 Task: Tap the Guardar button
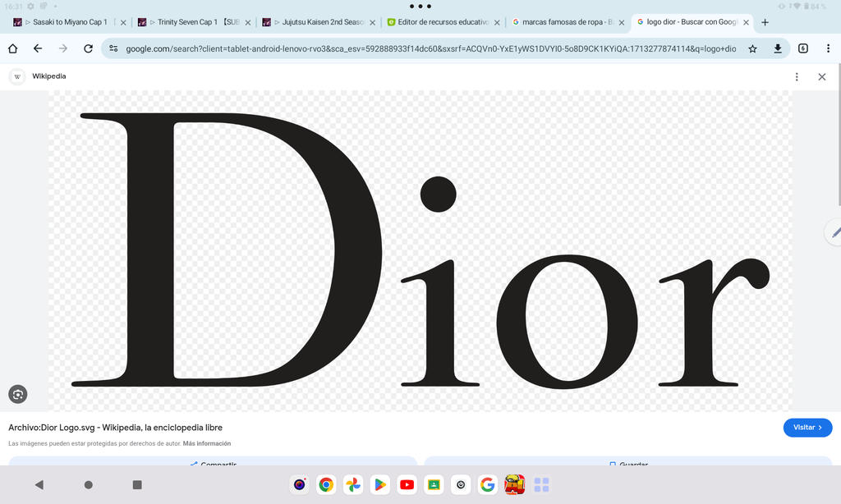(x=628, y=461)
